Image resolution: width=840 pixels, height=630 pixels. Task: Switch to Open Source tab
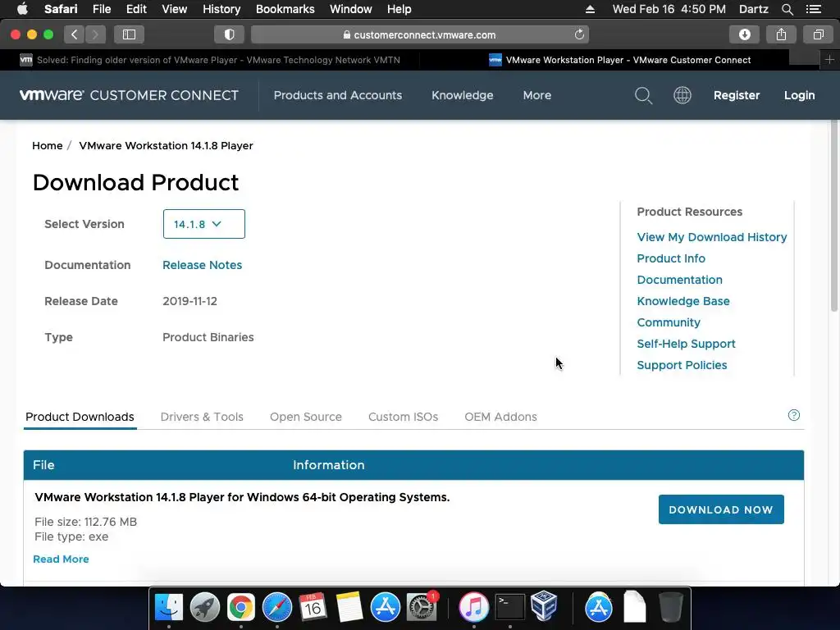pyautogui.click(x=306, y=417)
